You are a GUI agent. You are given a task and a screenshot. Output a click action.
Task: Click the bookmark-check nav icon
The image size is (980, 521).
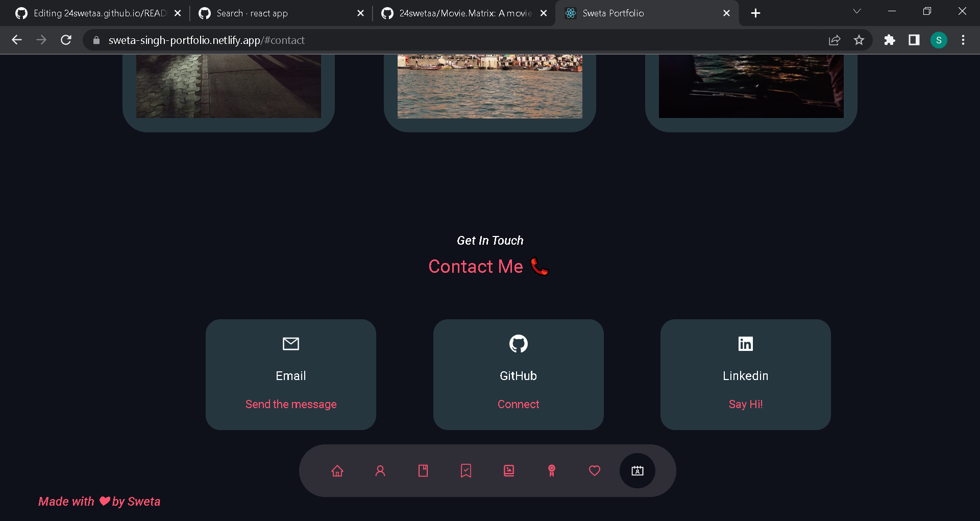pyautogui.click(x=466, y=471)
